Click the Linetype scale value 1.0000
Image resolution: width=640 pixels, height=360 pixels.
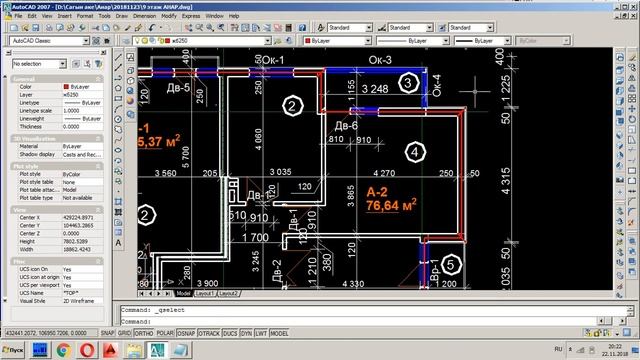[82, 111]
